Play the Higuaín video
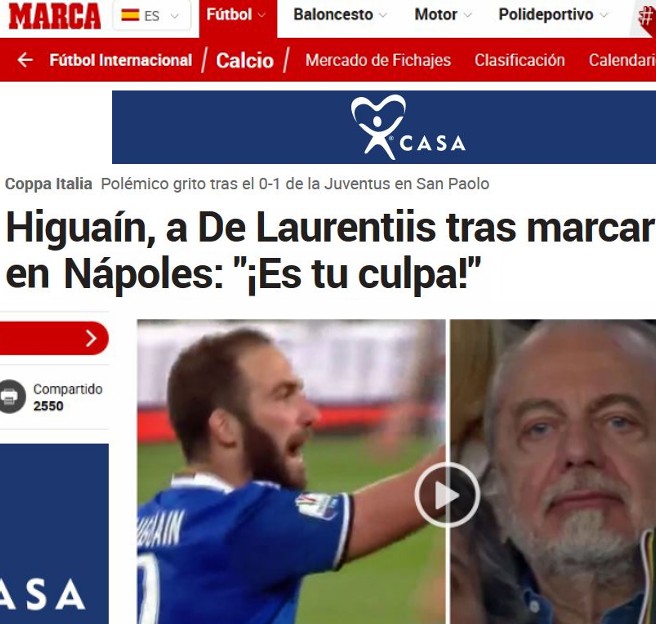Viewport: 656px width, 624px height. [447, 495]
